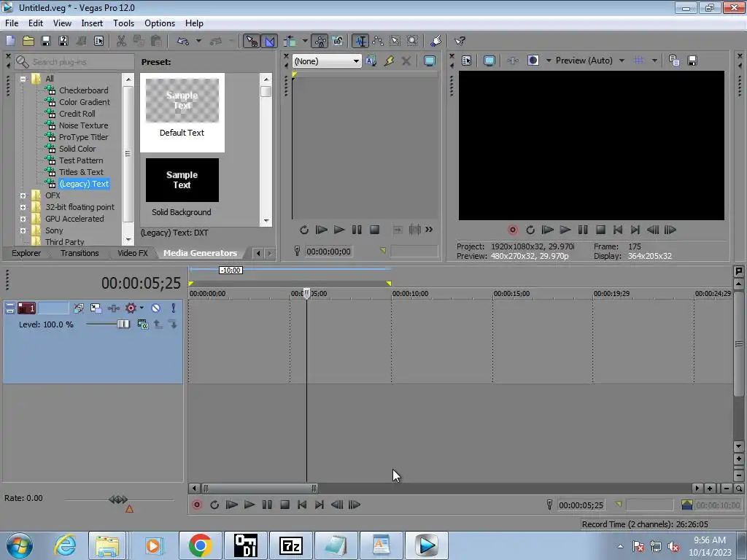
Task: Switch to the Video FX tab
Action: click(133, 253)
